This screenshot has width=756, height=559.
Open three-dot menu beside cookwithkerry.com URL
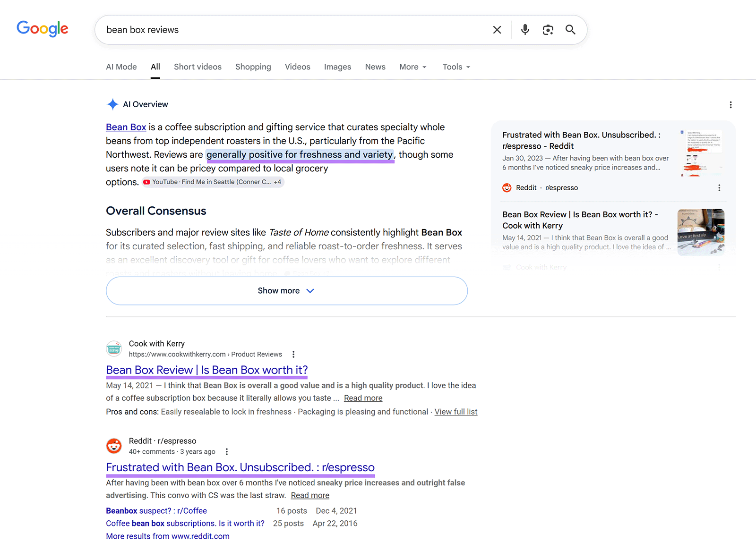[x=293, y=355]
